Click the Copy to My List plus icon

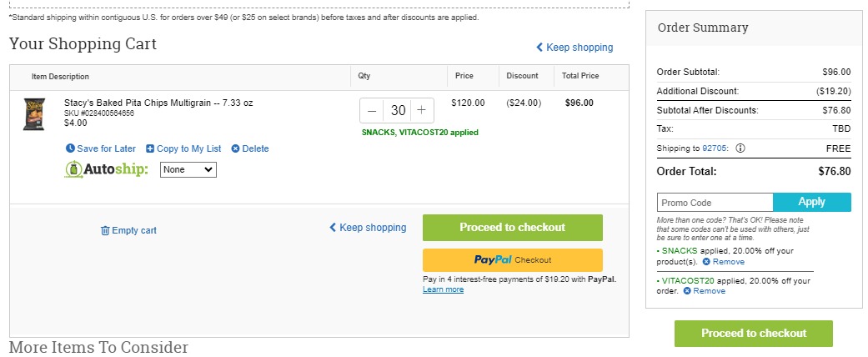150,148
